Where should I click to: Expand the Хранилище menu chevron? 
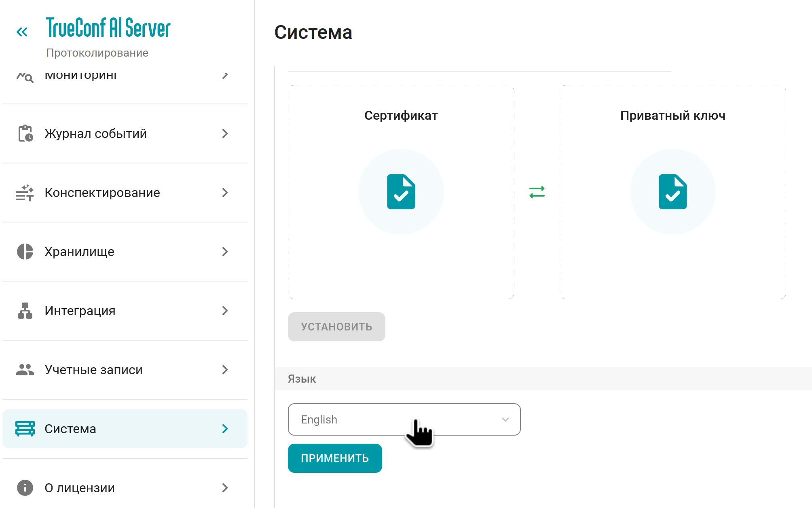[225, 252]
